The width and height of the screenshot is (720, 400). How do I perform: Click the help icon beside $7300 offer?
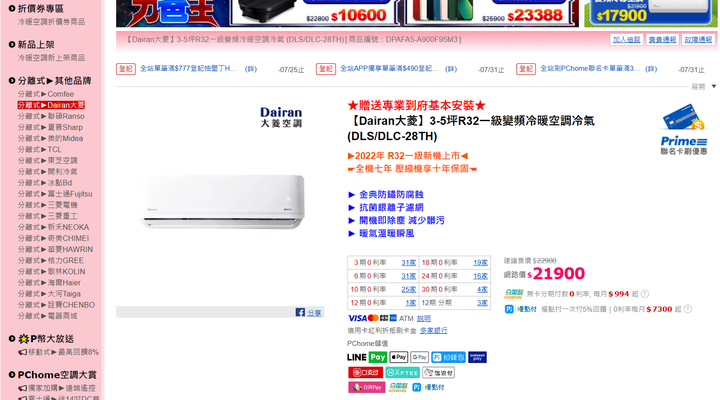(x=687, y=309)
